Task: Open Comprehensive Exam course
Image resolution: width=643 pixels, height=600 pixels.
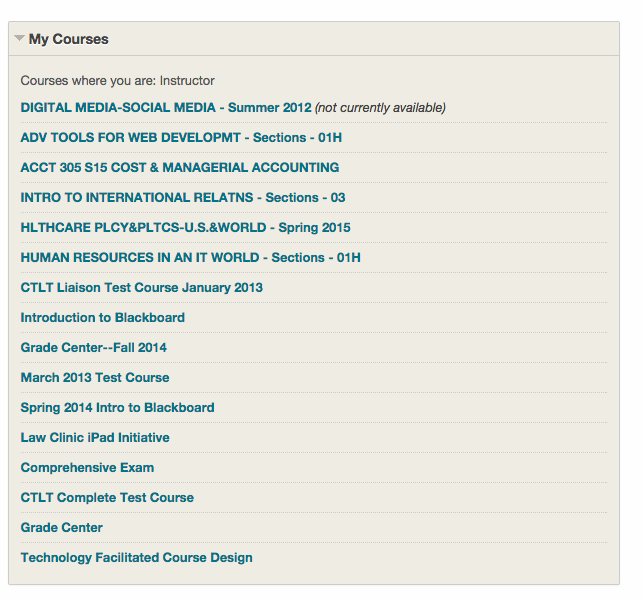Action: tap(87, 468)
